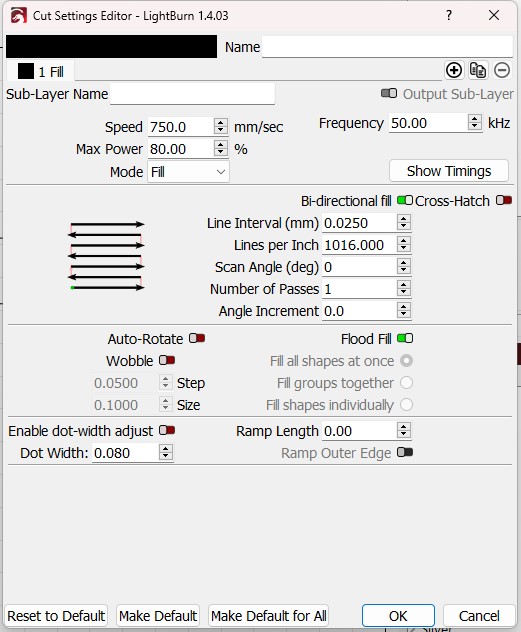This screenshot has width=521, height=632.
Task: Click the Make Default button
Action: click(x=158, y=616)
